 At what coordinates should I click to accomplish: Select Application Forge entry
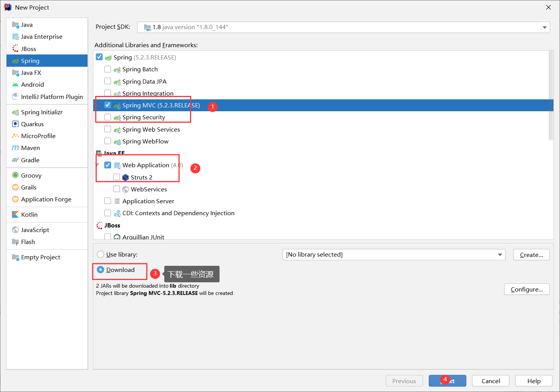tap(47, 199)
